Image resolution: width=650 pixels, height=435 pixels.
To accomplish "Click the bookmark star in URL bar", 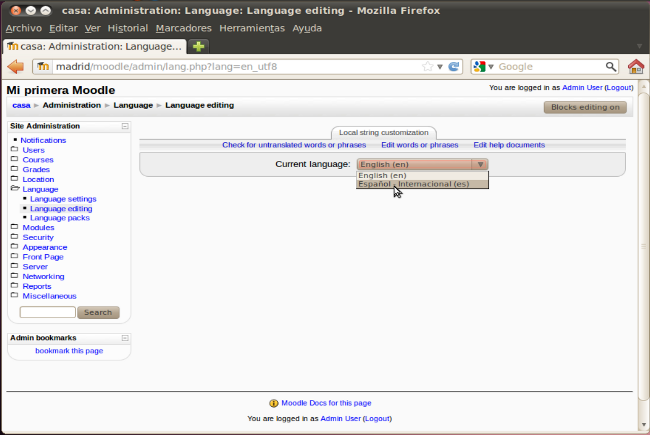I will pos(428,67).
